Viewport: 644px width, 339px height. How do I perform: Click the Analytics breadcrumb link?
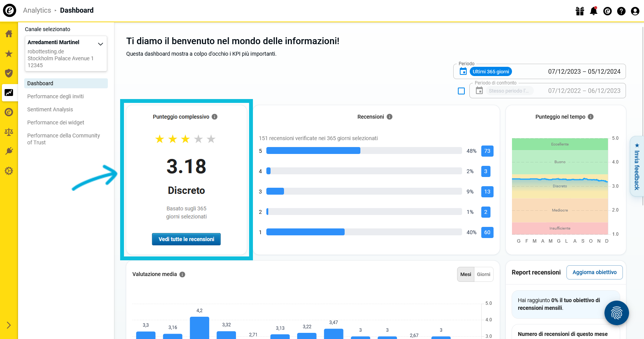pos(37,10)
